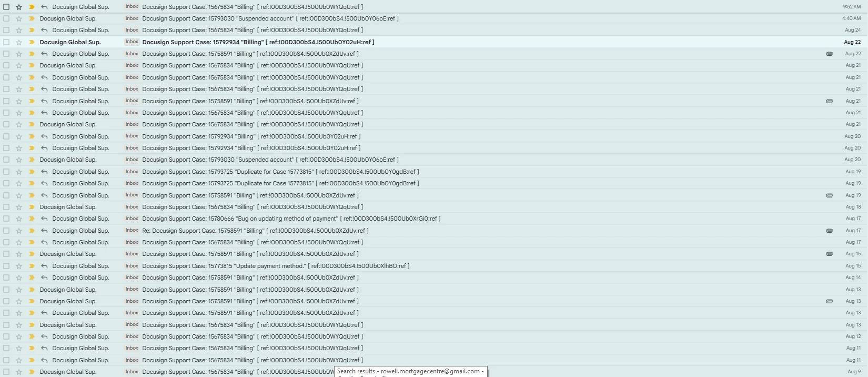Click Inbox label on 4:40 AM email

(132, 18)
